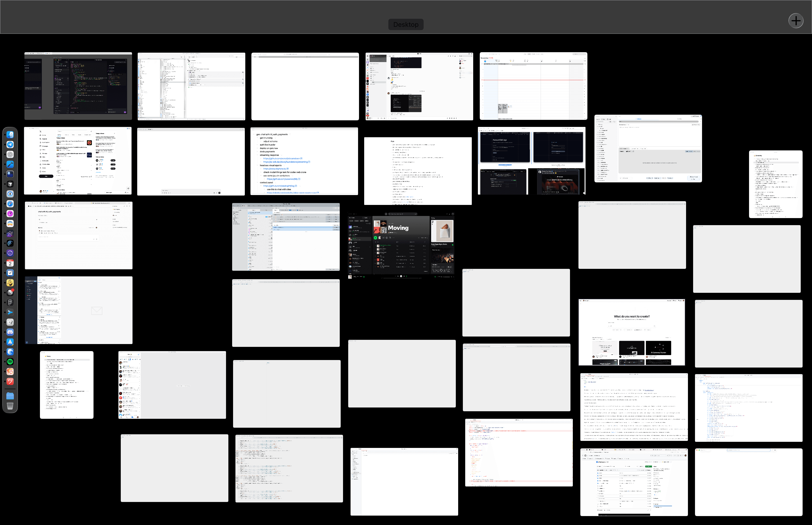Select the 'What do you want to create?' window
This screenshot has width=812, height=525.
631,332
